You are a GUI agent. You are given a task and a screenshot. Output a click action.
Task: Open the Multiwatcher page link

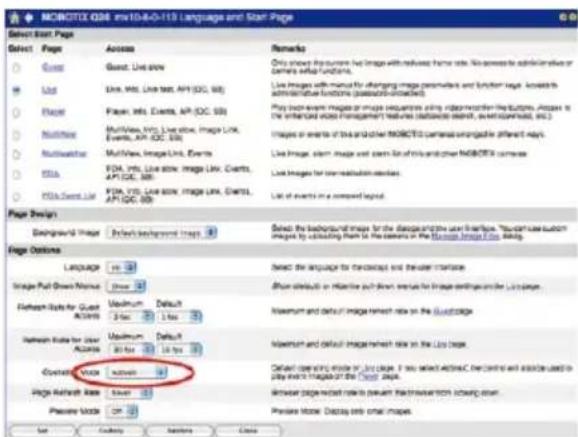64,153
